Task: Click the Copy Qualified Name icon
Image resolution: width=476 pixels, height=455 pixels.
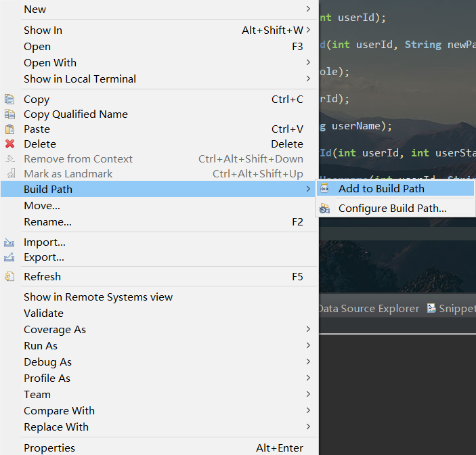Action: click(x=9, y=114)
